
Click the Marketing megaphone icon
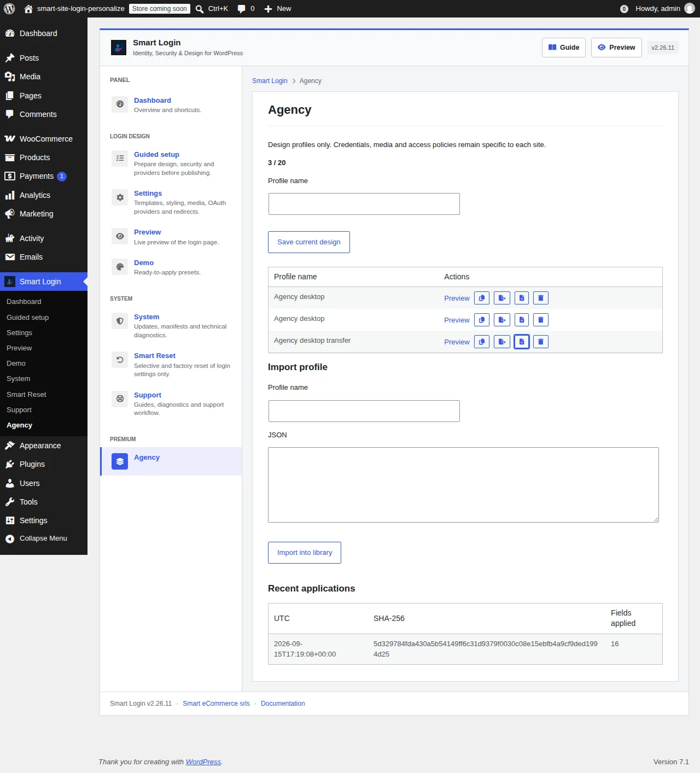click(x=10, y=214)
